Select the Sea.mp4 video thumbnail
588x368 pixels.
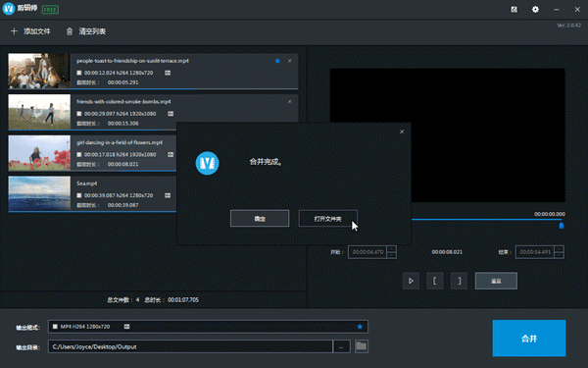39,193
